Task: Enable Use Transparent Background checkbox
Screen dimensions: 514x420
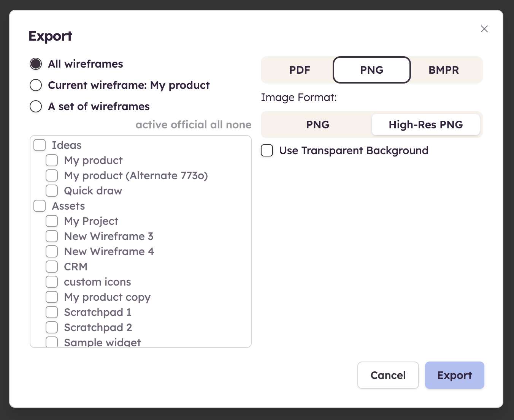Action: pos(267,150)
